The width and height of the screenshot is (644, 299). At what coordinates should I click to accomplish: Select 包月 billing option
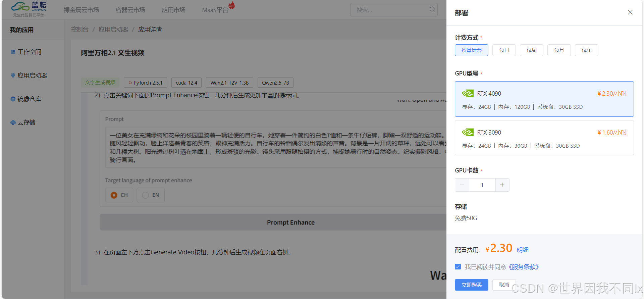(559, 50)
